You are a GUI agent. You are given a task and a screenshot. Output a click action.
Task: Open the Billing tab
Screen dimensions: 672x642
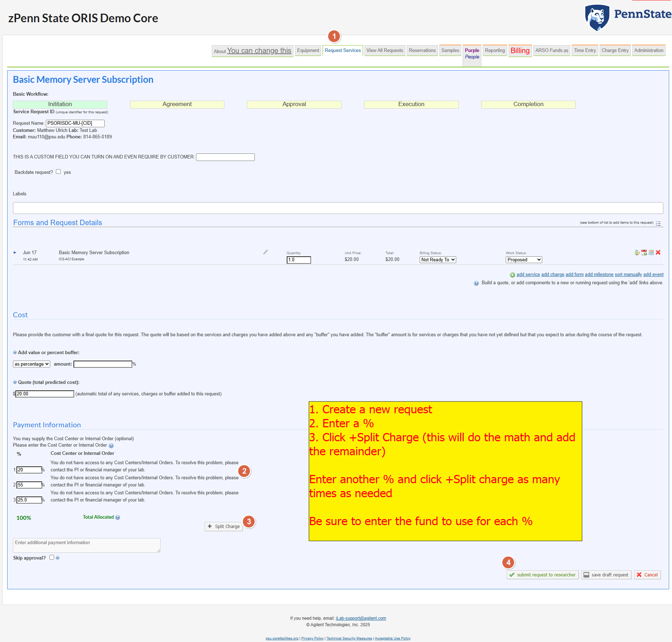coord(520,51)
